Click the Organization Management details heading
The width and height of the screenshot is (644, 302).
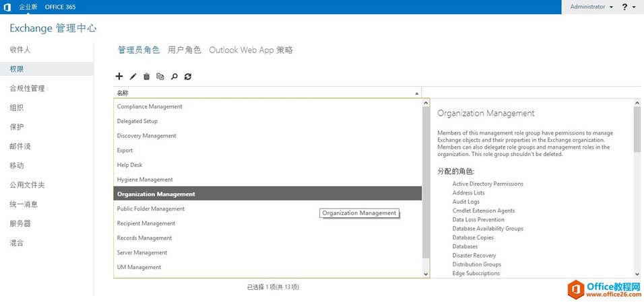[486, 113]
